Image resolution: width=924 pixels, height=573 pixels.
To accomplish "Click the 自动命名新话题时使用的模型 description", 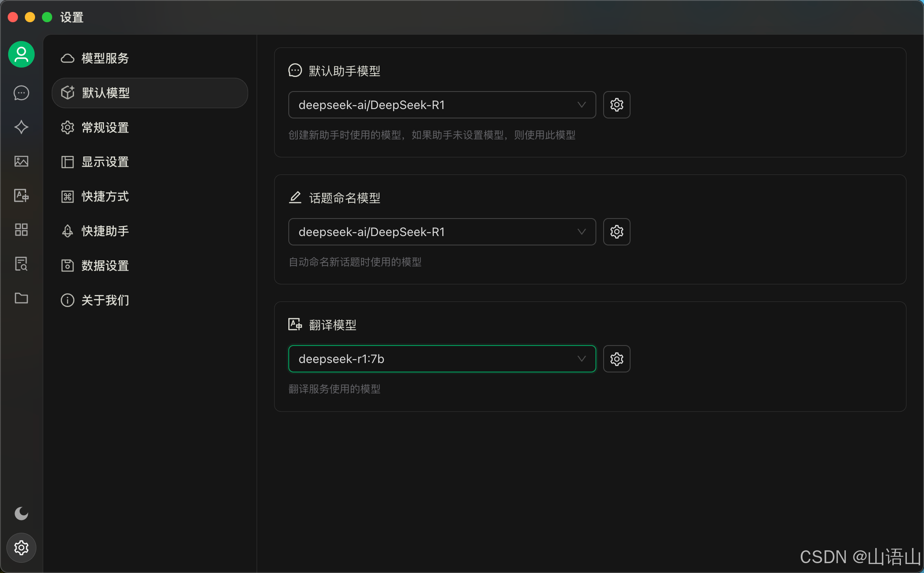I will point(355,262).
